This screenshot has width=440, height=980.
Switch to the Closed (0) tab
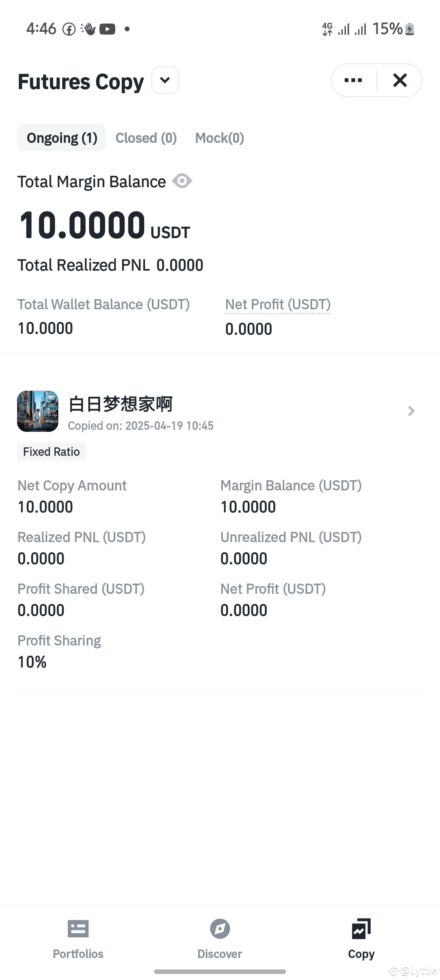click(x=146, y=138)
